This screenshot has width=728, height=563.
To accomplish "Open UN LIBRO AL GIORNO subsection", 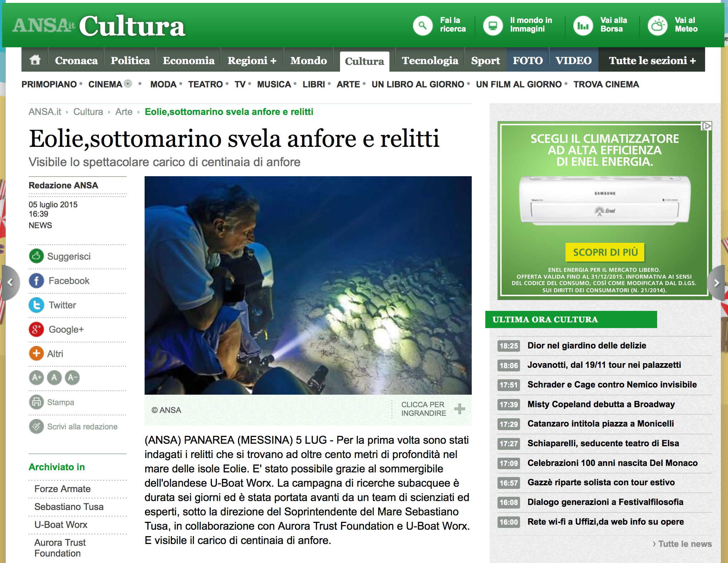I will click(418, 84).
